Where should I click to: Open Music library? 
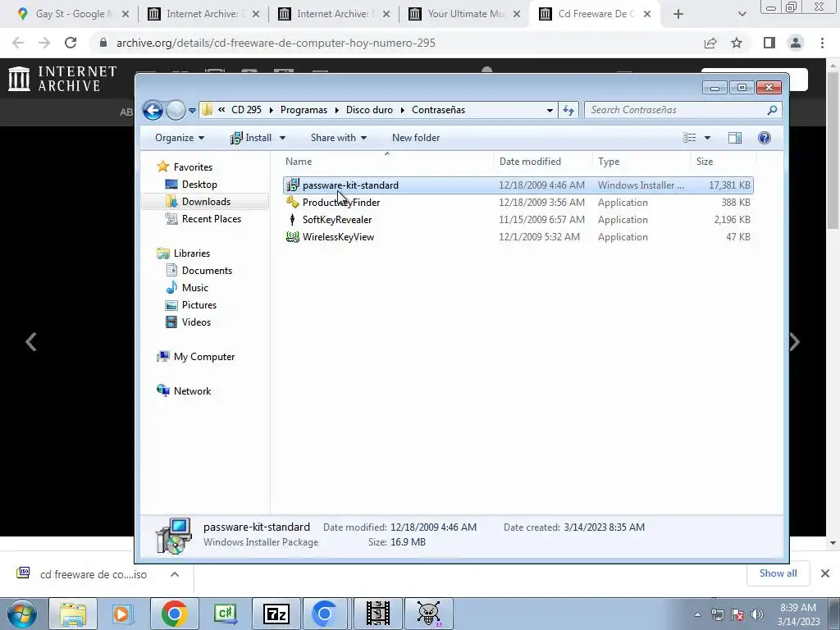point(195,288)
